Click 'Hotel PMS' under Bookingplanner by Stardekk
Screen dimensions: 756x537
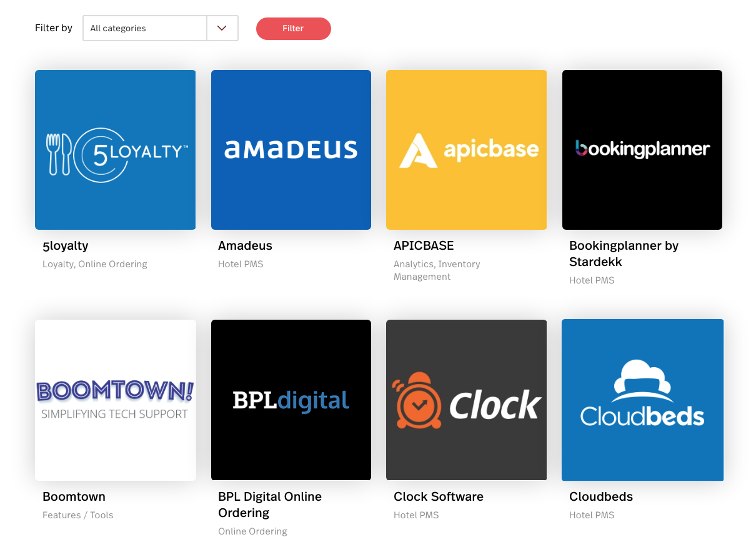tap(592, 280)
